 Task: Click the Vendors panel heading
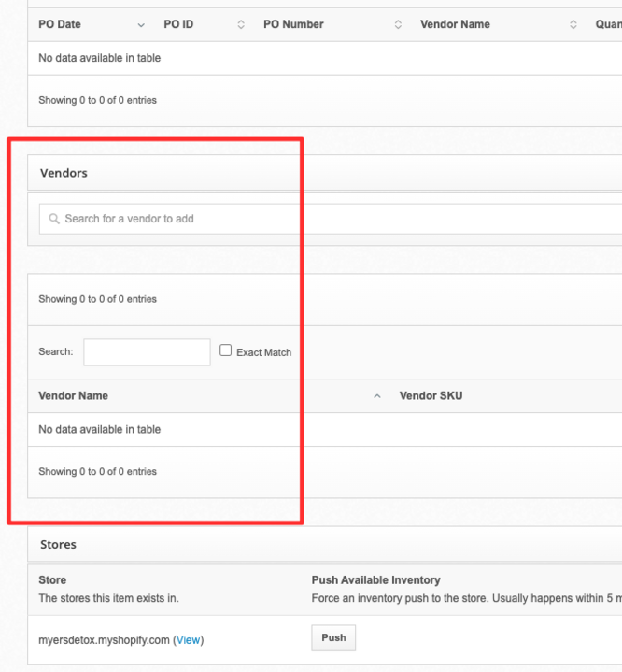coord(64,173)
